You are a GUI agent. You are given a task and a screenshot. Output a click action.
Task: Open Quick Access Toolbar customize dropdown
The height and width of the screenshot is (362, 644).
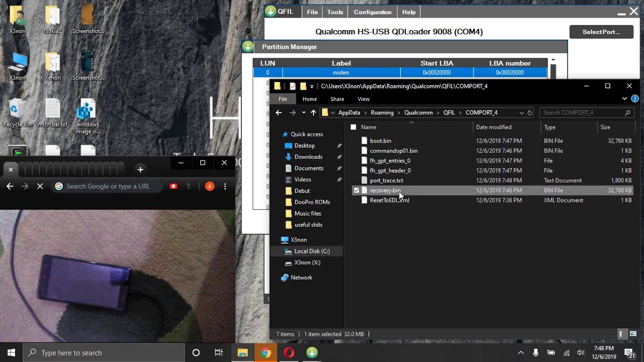point(312,86)
